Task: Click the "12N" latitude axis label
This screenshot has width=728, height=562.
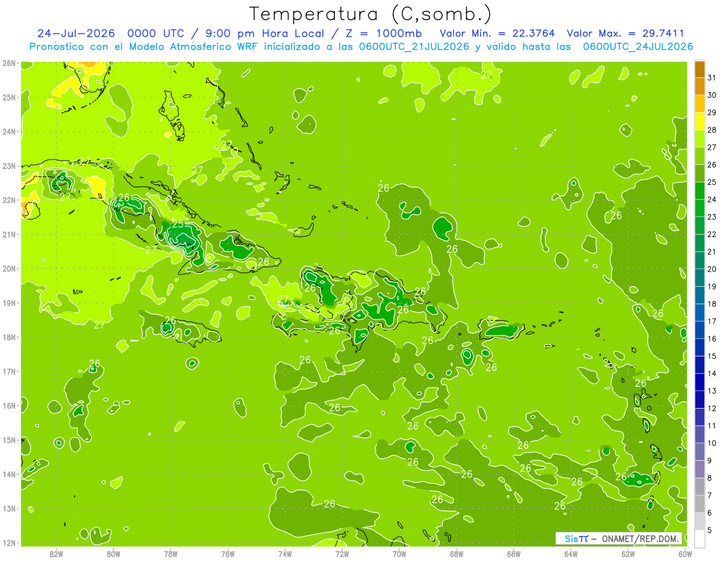Action: 8,543
